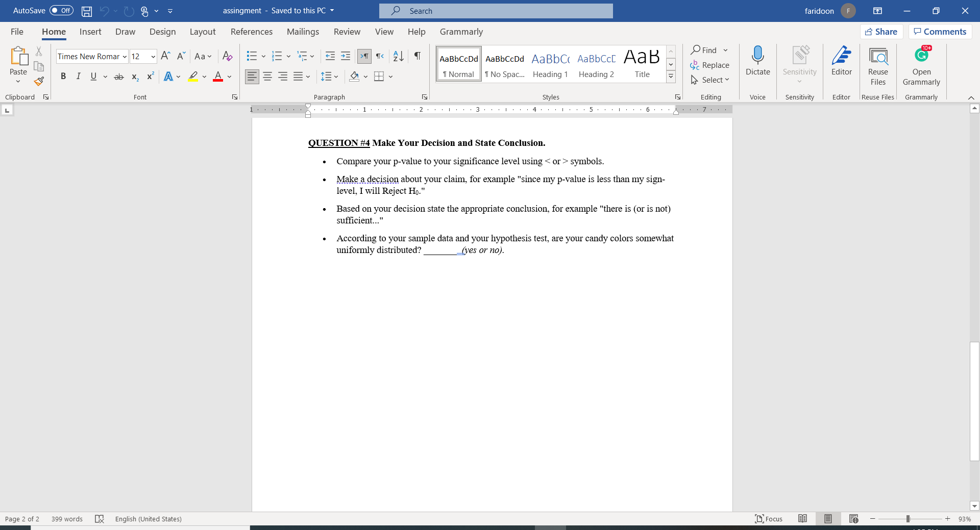Clear all formatting icon

[228, 56]
